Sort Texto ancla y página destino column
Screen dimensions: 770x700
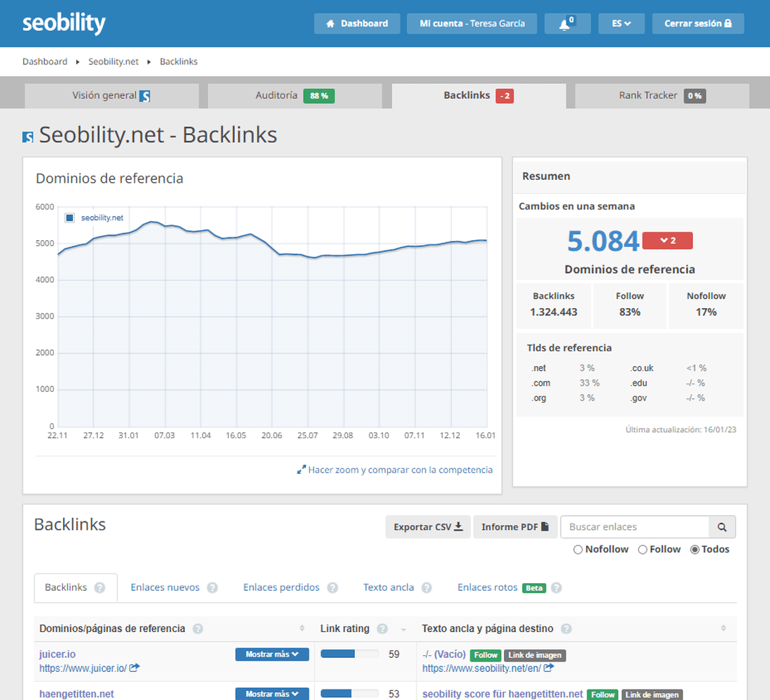(723, 629)
